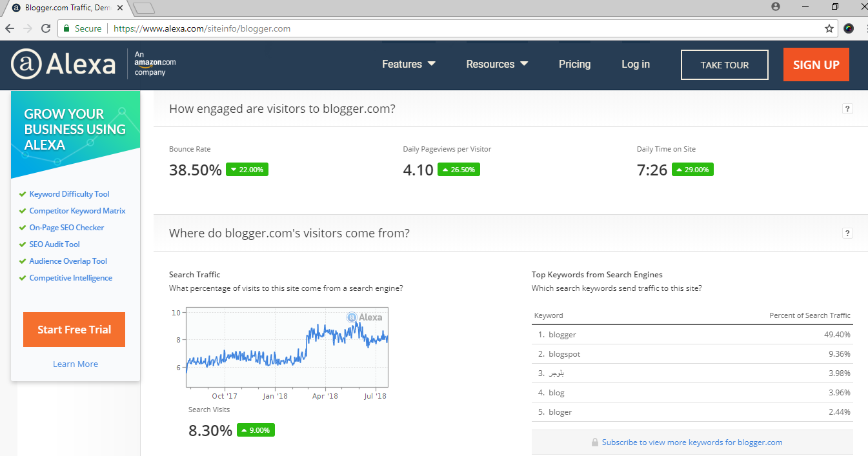This screenshot has height=456, width=868.
Task: Open the Competitor Keyword Matrix link
Action: click(77, 211)
